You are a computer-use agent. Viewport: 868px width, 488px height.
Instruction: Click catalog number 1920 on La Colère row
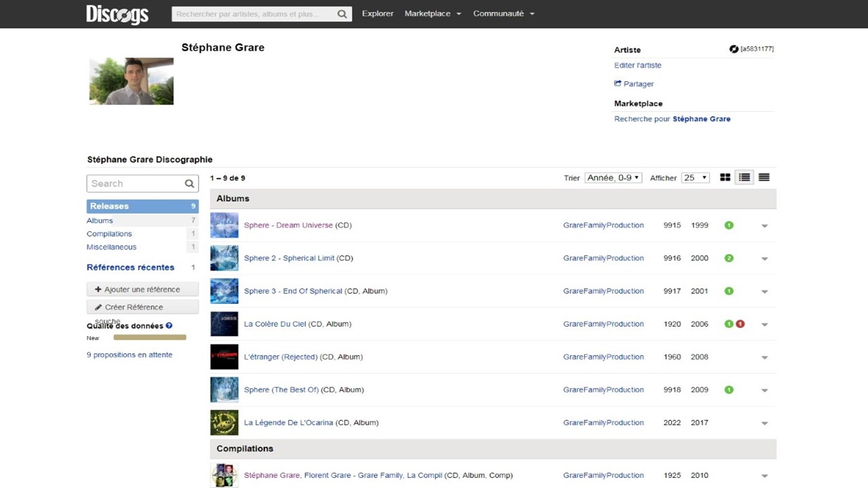tap(672, 324)
